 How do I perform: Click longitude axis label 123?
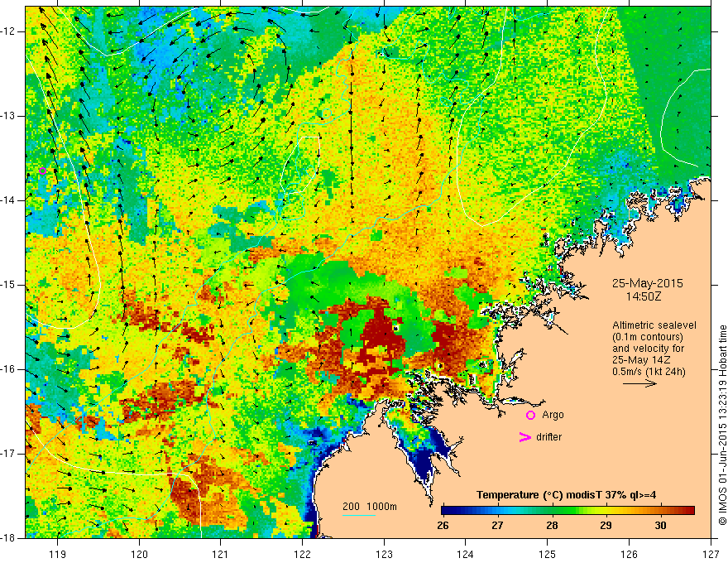384,554
